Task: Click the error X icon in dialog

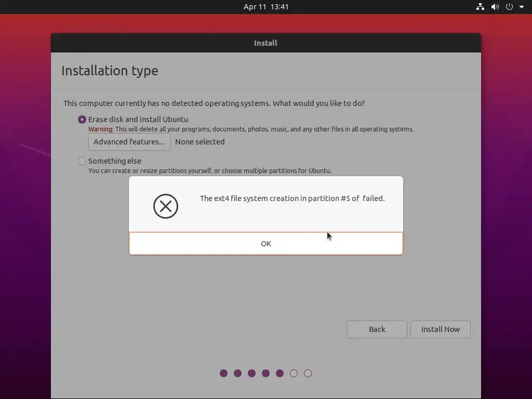Action: point(166,206)
